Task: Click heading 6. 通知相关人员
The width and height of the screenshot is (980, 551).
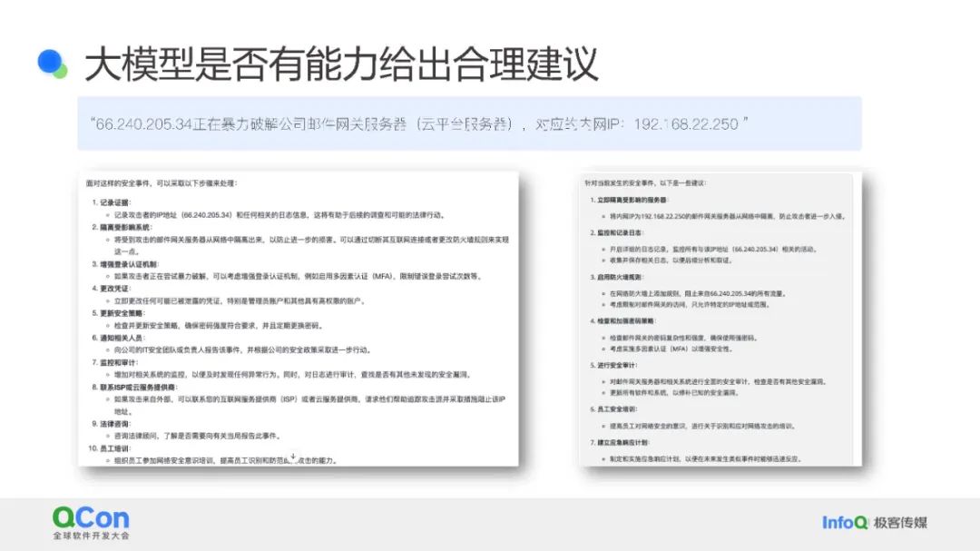Action: [x=118, y=338]
